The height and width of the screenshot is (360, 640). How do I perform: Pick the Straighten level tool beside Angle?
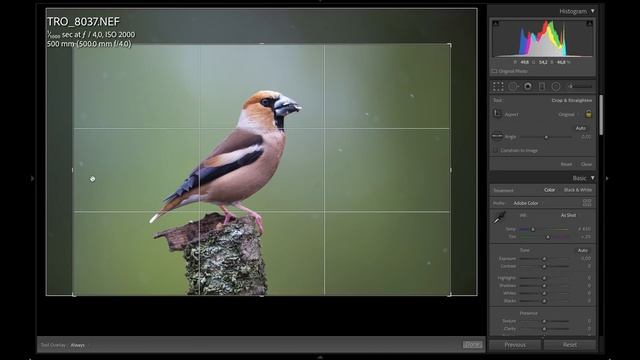(497, 136)
